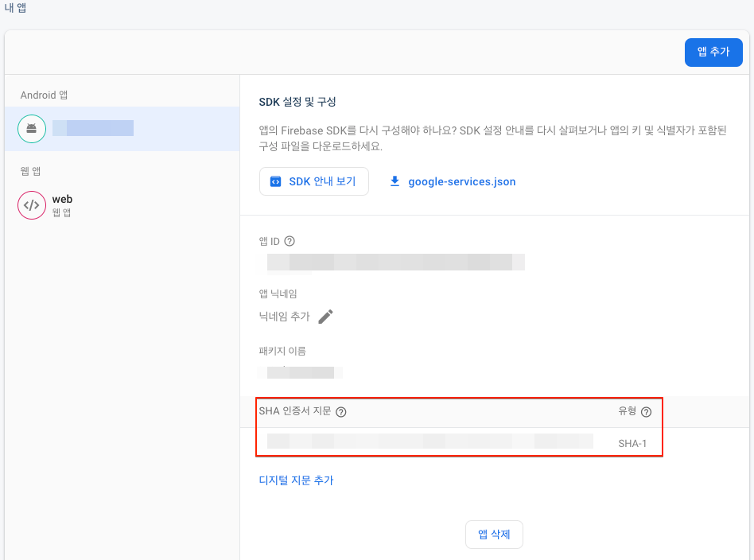The width and height of the screenshot is (754, 560).
Task: Open the web app code icon
Action: coord(32,205)
